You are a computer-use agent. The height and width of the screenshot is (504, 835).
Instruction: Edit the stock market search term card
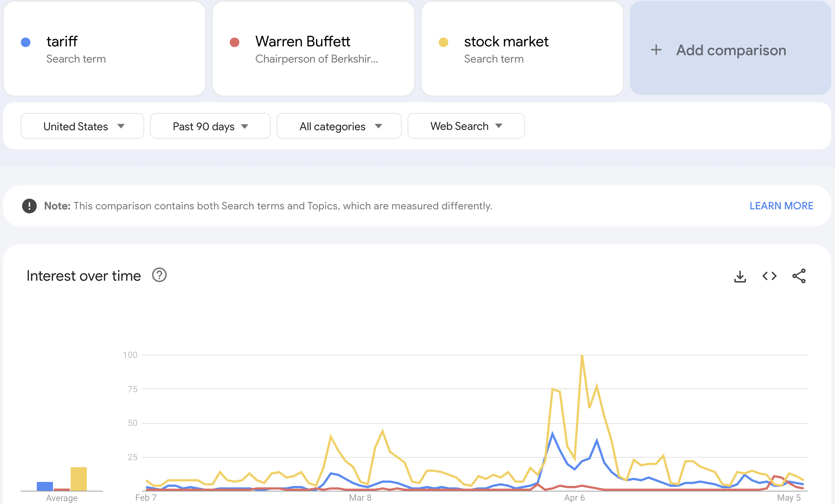point(522,49)
